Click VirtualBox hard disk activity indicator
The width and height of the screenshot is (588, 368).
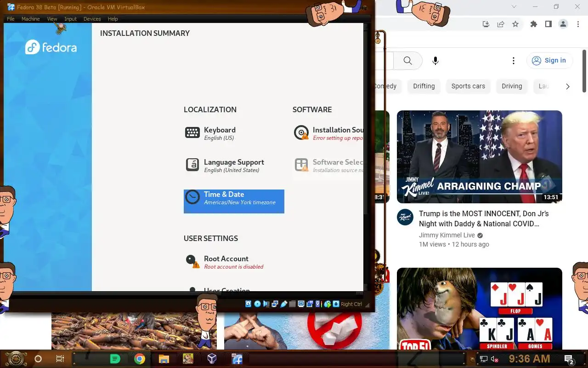pyautogui.click(x=248, y=304)
